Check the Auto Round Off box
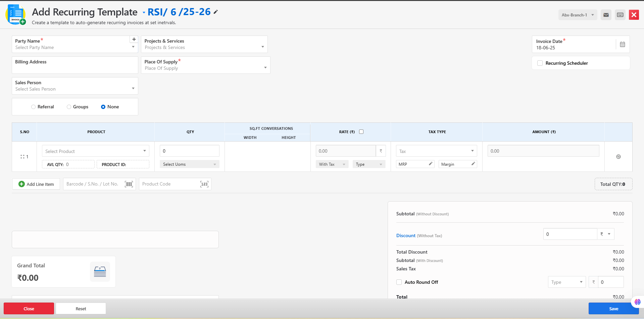Image resolution: width=644 pixels, height=319 pixels. 399,282
